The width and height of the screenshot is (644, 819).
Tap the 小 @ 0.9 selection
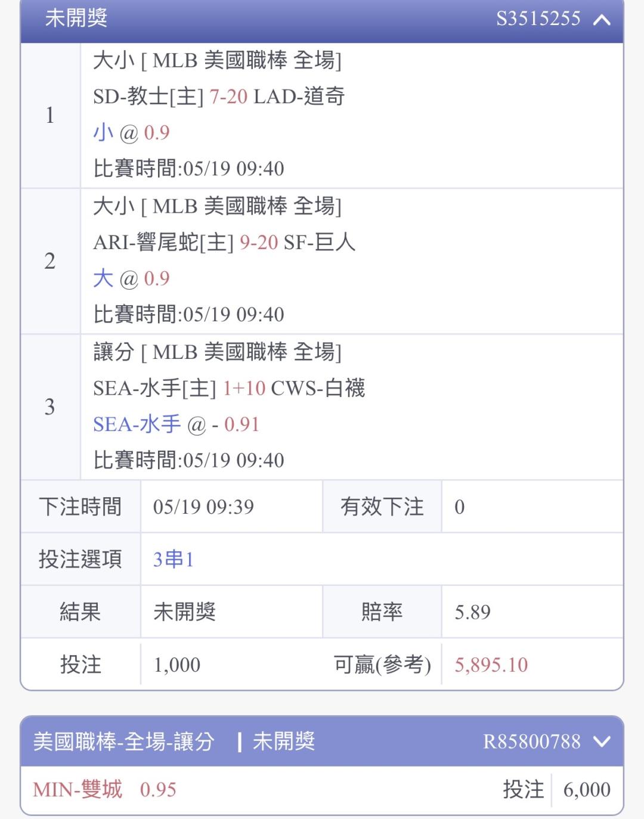click(131, 132)
